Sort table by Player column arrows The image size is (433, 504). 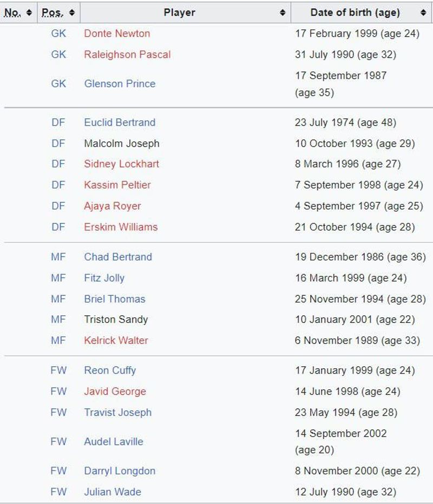283,12
